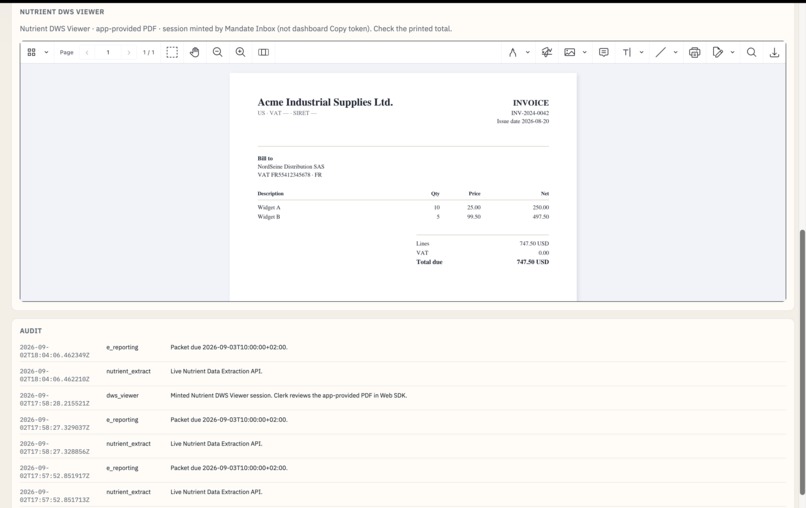
Task: Click the 'NUTRIENT DWS VIEWER' section heading
Action: click(62, 12)
